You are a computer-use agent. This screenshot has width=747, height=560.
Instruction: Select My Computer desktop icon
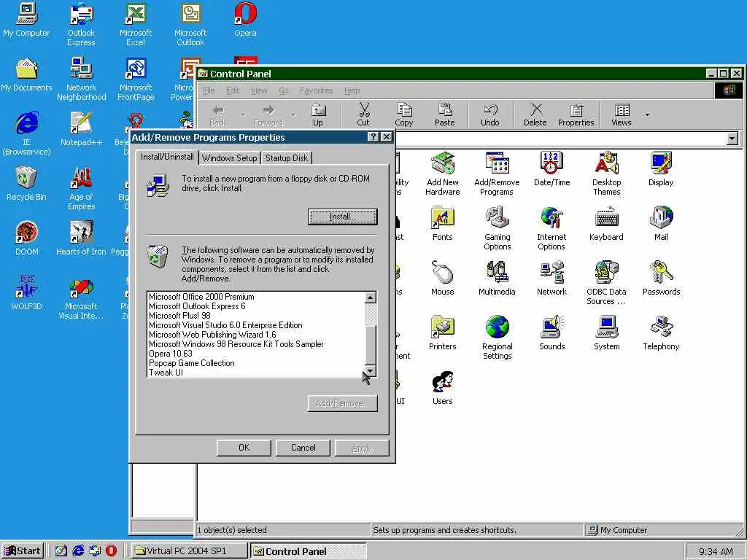click(26, 20)
